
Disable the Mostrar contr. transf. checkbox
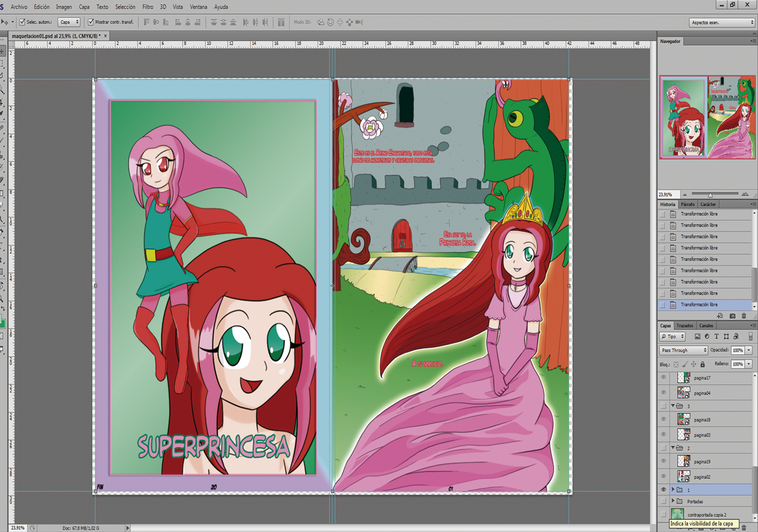(91, 22)
